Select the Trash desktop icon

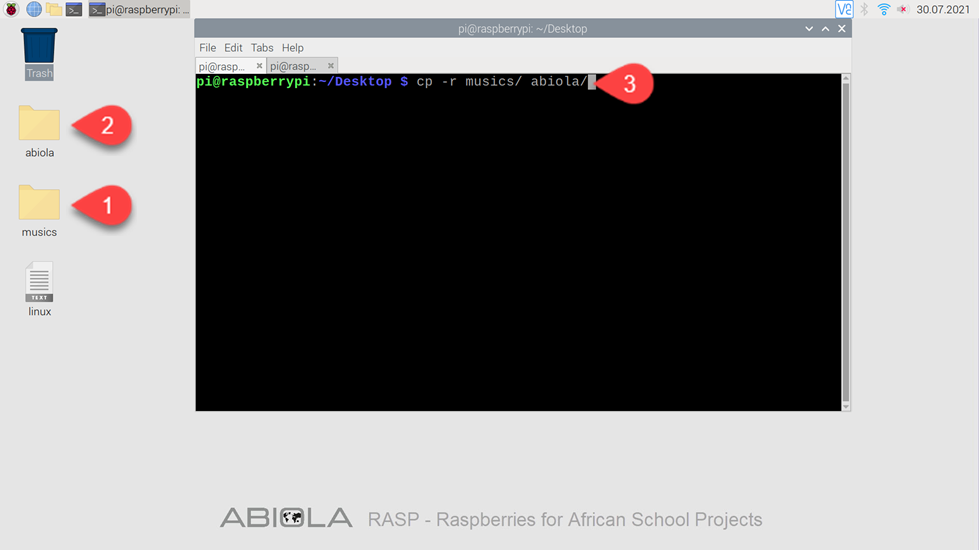tap(39, 54)
